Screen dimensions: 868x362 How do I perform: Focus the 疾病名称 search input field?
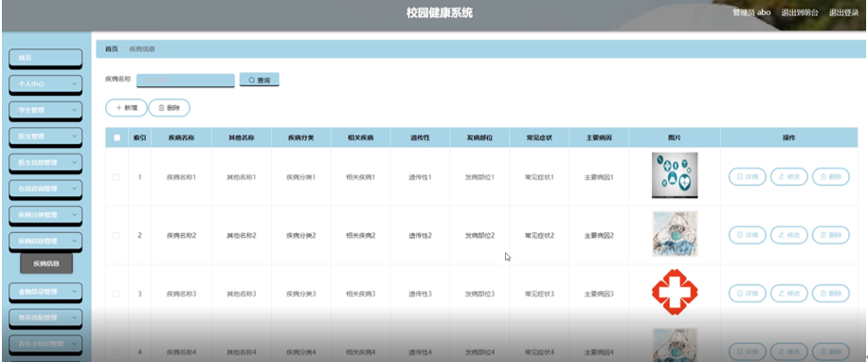tap(186, 81)
